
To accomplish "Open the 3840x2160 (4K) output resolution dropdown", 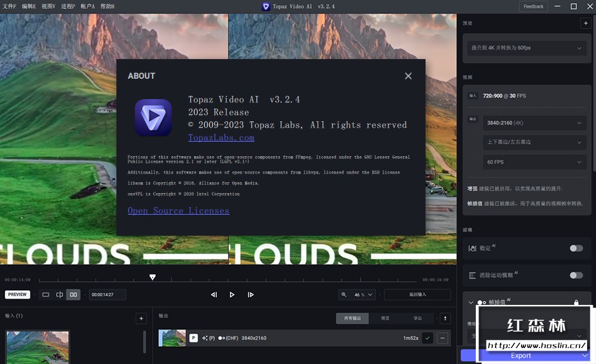I will pos(534,123).
